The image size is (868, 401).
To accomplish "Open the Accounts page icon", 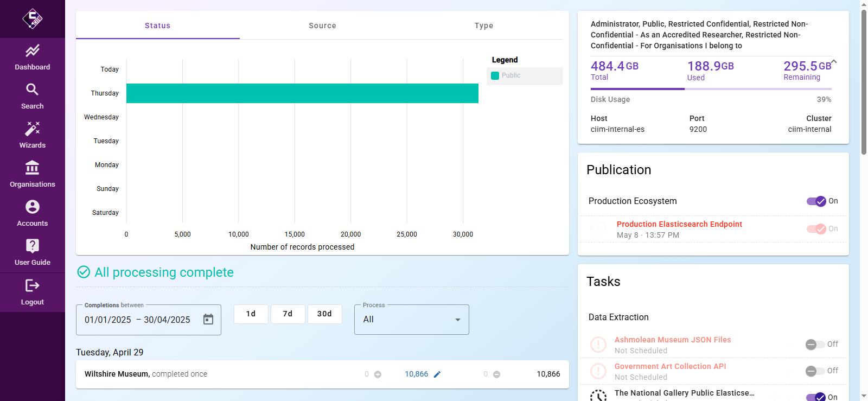I will 33,207.
